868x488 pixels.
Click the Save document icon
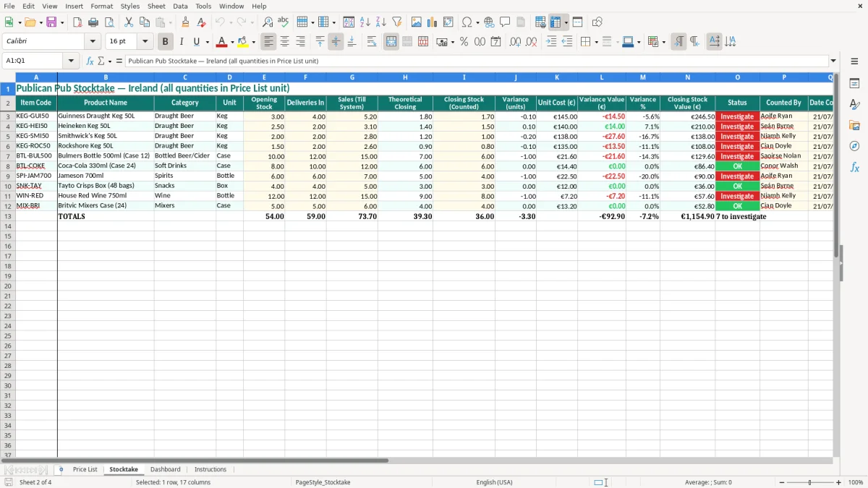51,22
